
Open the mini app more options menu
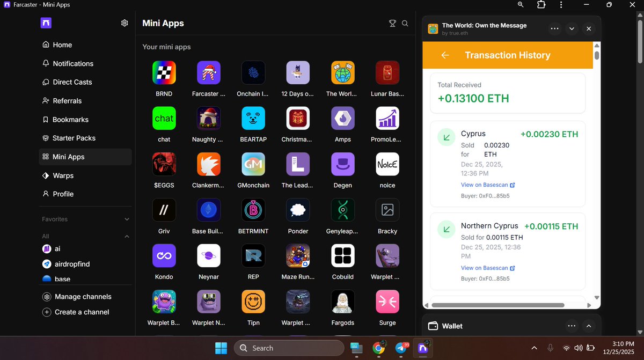555,29
